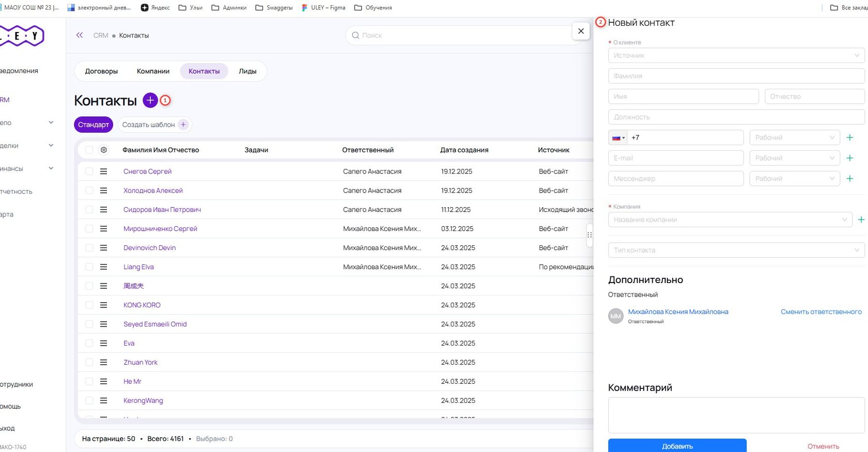This screenshot has width=868, height=452.
Task: Open the e-mail type Рабочий dropdown
Action: [795, 158]
